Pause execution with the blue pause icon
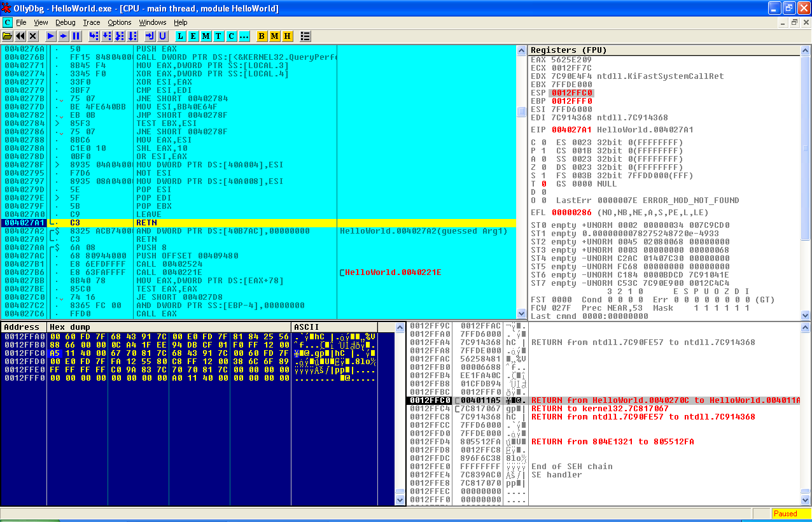 (76, 36)
